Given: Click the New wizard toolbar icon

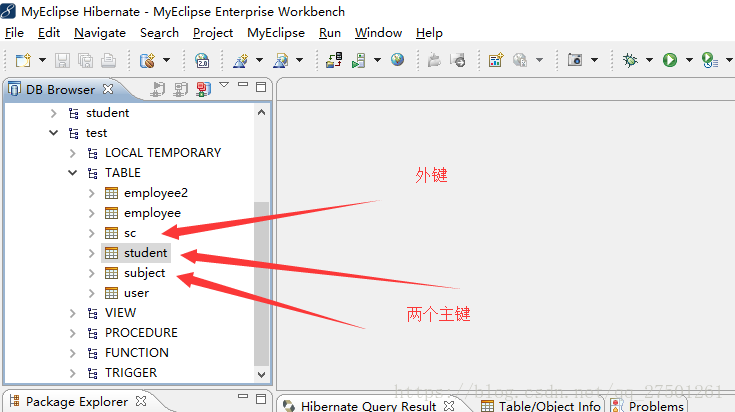Looking at the screenshot, I should pyautogui.click(x=23, y=60).
